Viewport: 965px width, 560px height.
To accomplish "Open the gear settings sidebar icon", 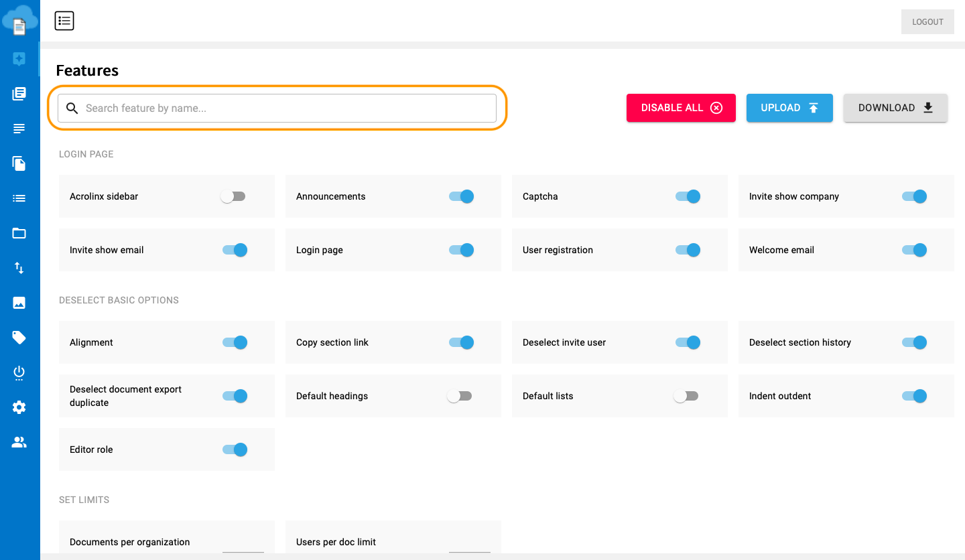I will coord(19,407).
